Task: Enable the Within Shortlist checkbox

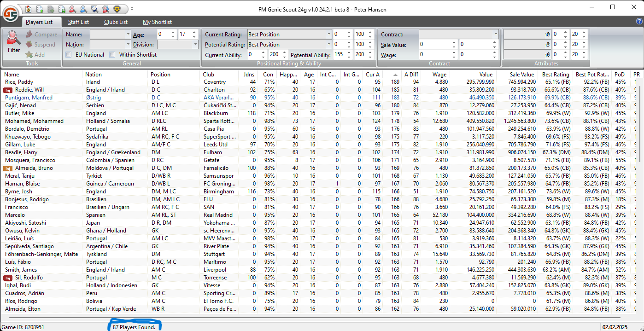Action: point(112,55)
